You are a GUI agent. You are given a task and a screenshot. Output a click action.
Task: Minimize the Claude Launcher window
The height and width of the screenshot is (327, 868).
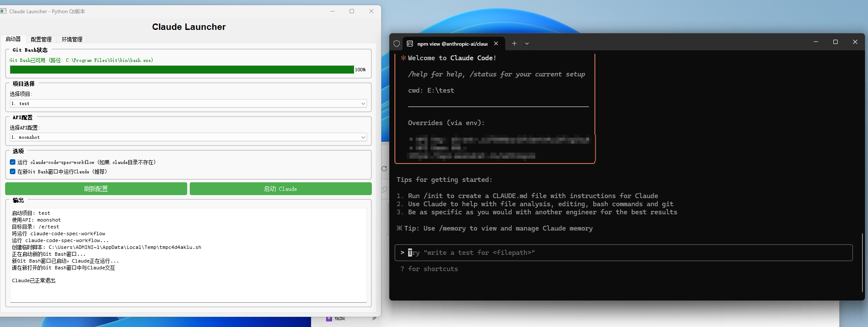[332, 11]
